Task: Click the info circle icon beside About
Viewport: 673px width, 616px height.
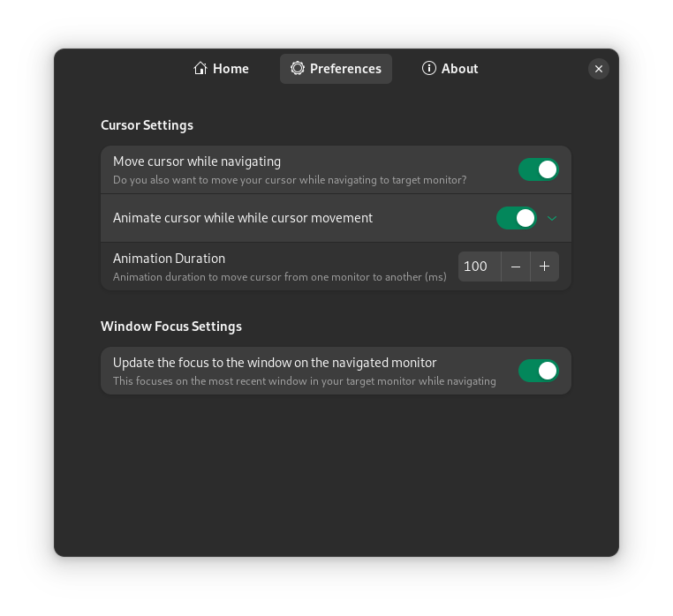Action: (428, 68)
